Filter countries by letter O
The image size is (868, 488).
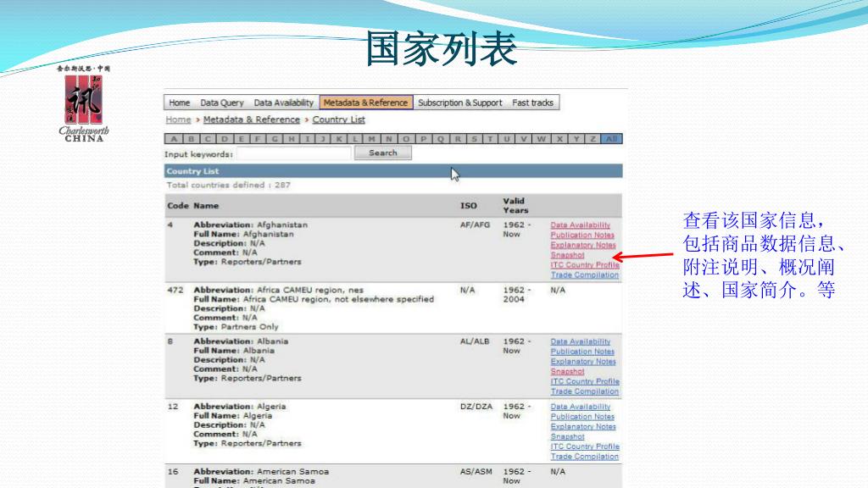(406, 139)
